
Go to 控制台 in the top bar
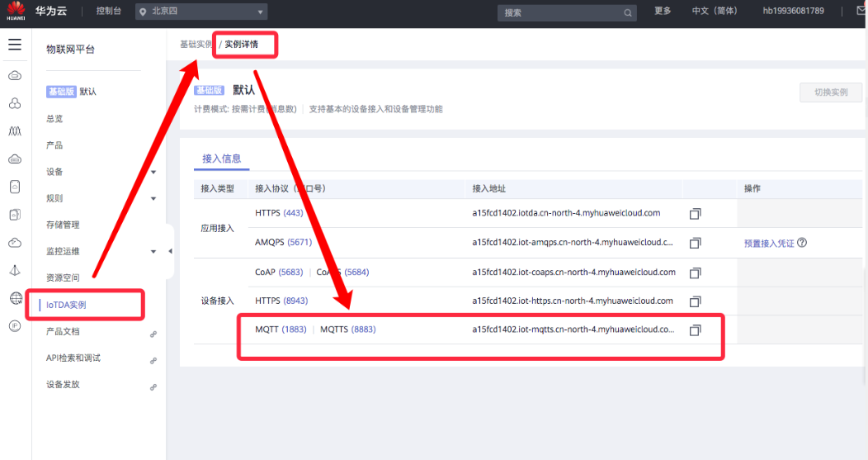tap(109, 11)
